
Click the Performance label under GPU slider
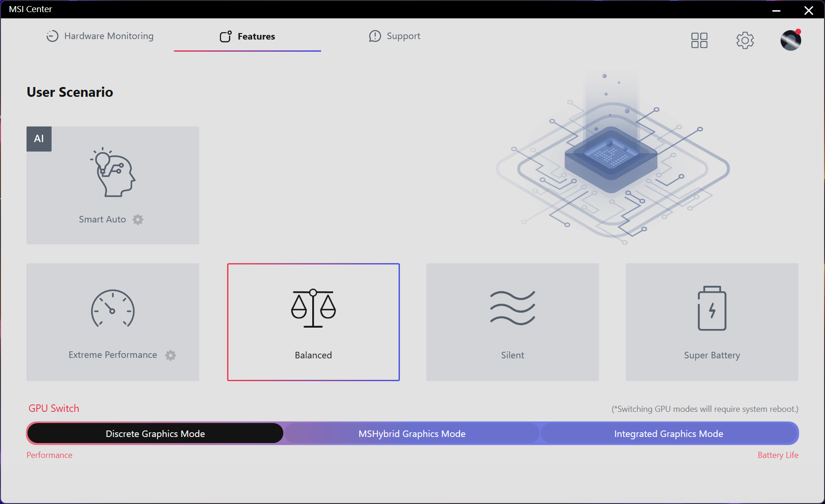49,455
